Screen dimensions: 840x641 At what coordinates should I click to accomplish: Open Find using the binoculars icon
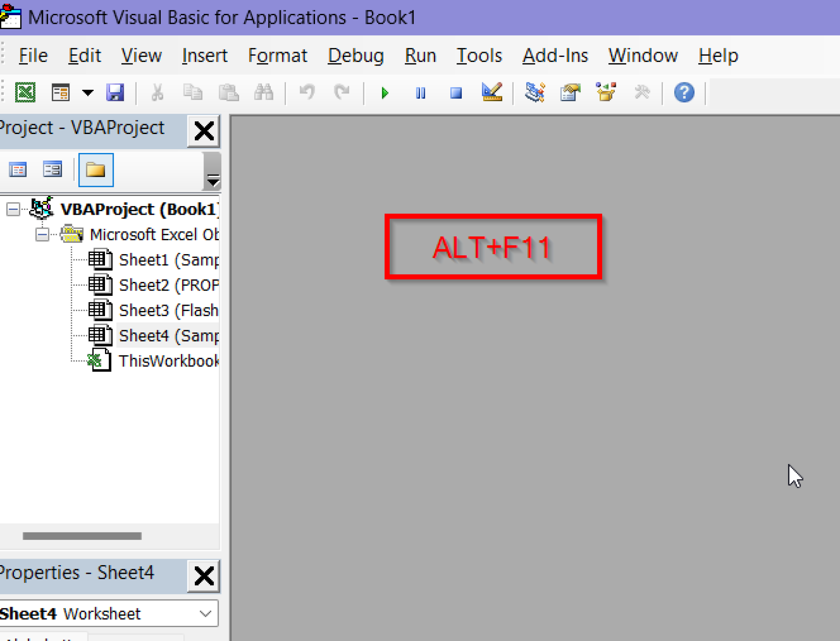coord(264,93)
